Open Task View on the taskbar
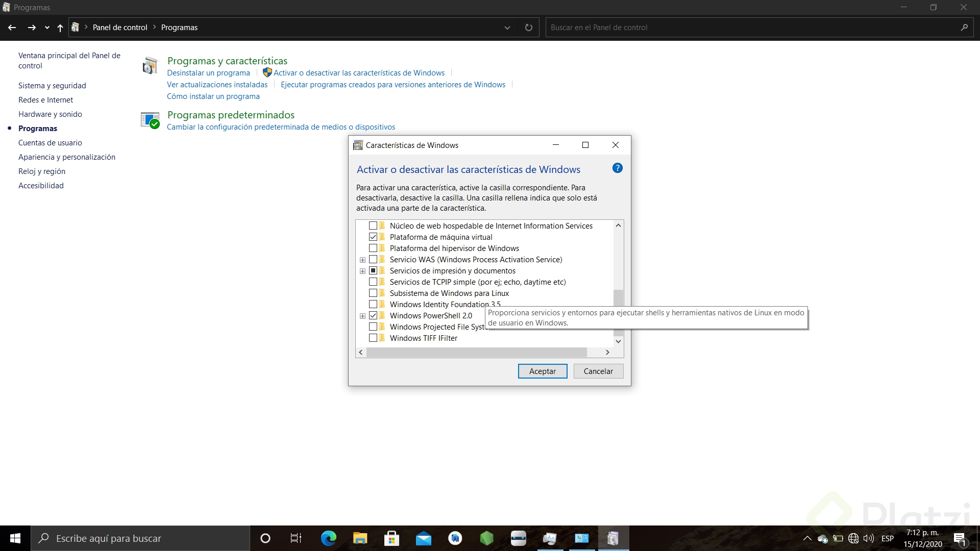This screenshot has height=551, width=980. (x=296, y=538)
